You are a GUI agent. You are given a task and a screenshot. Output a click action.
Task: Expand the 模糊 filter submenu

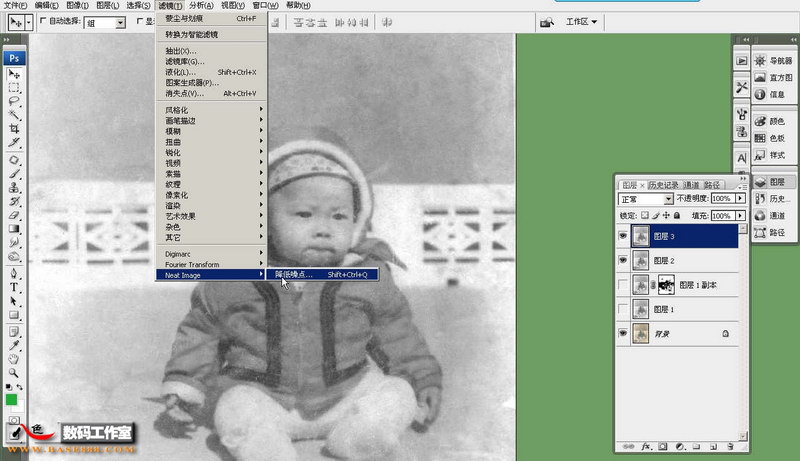[x=211, y=131]
